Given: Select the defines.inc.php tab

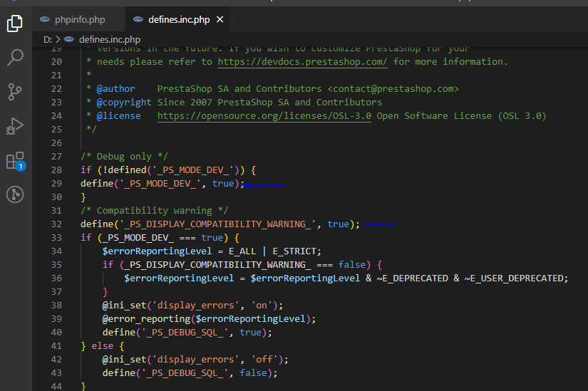Looking at the screenshot, I should 178,19.
